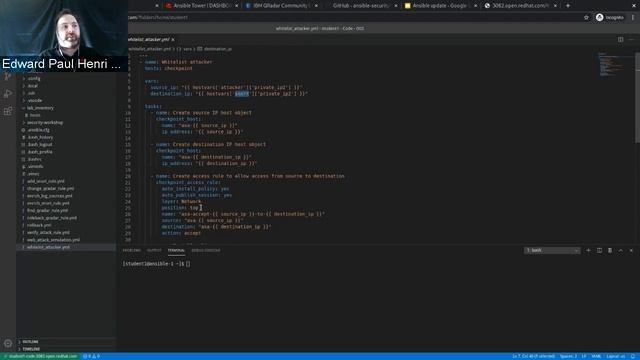
Task: Open the hosts file under lab_inventory
Action: pyautogui.click(x=35, y=115)
